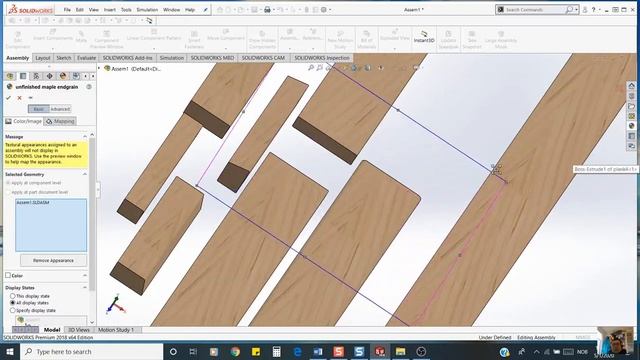Select Specify display state radio
640x360 pixels.
pyautogui.click(x=13, y=310)
